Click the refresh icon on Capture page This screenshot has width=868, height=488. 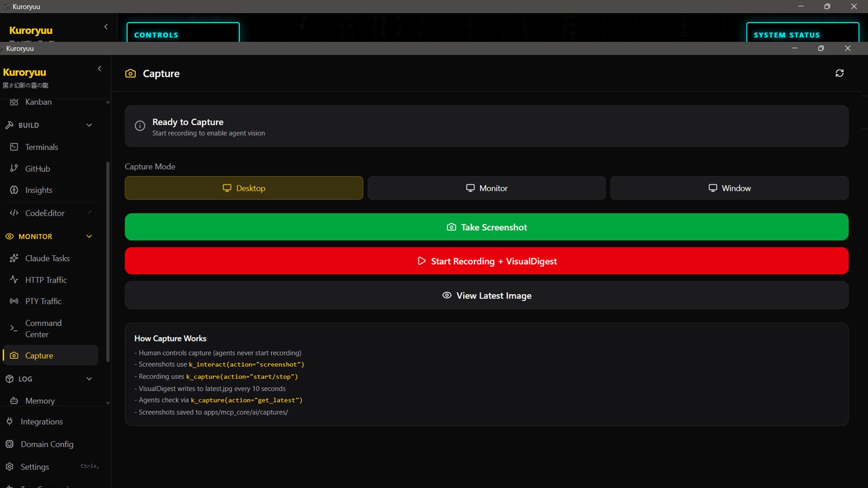[x=839, y=73]
